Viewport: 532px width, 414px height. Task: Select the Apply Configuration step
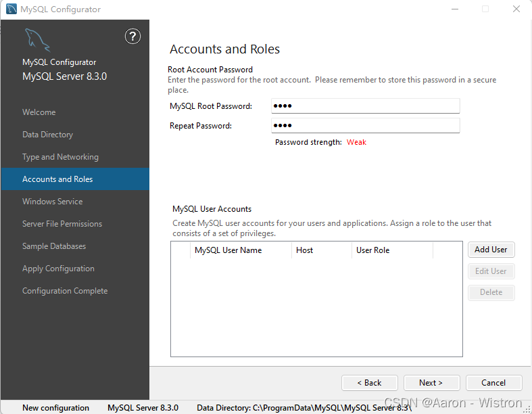[x=58, y=269]
